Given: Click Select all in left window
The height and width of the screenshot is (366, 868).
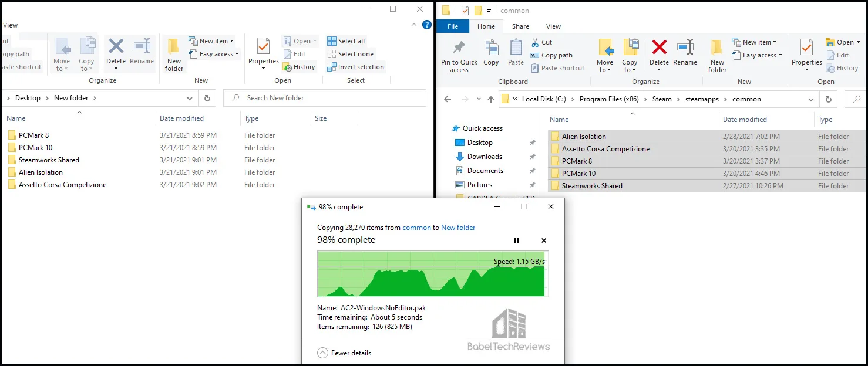Looking at the screenshot, I should (x=346, y=41).
